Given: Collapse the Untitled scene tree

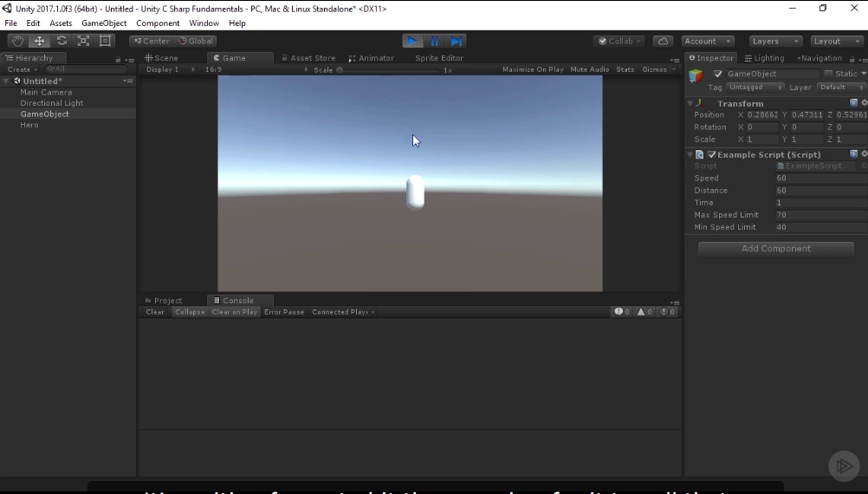Looking at the screenshot, I should 6,81.
